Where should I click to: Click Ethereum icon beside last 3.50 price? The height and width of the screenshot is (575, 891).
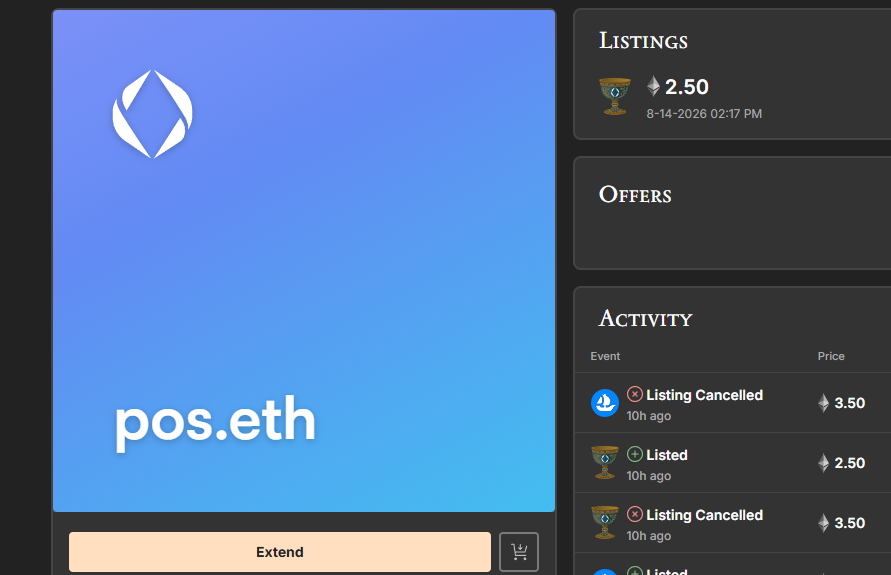823,523
